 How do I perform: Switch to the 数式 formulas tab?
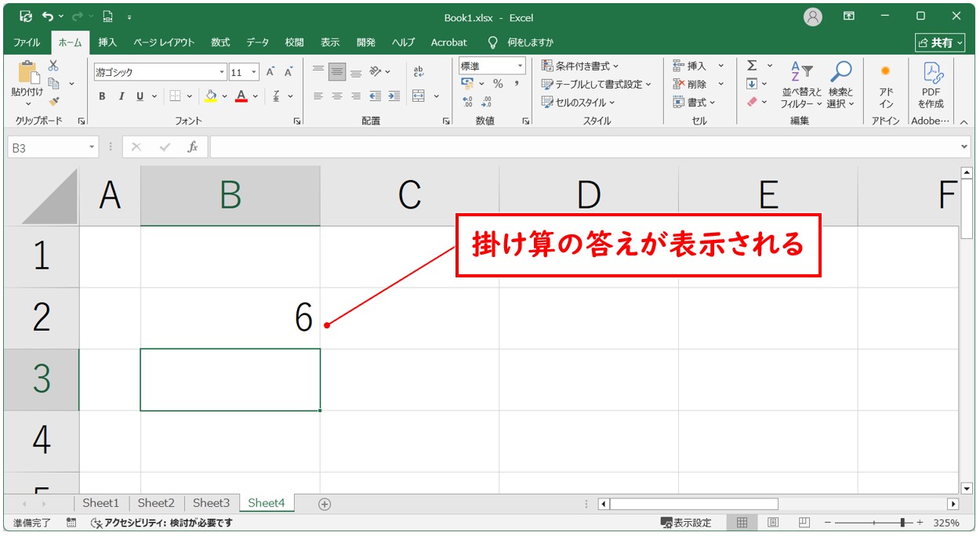click(x=220, y=42)
